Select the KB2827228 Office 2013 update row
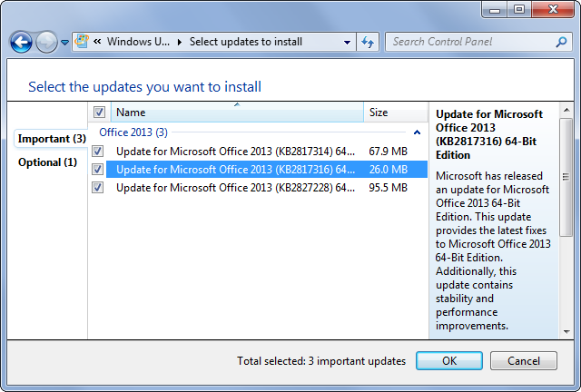The image size is (581, 392). click(x=236, y=187)
